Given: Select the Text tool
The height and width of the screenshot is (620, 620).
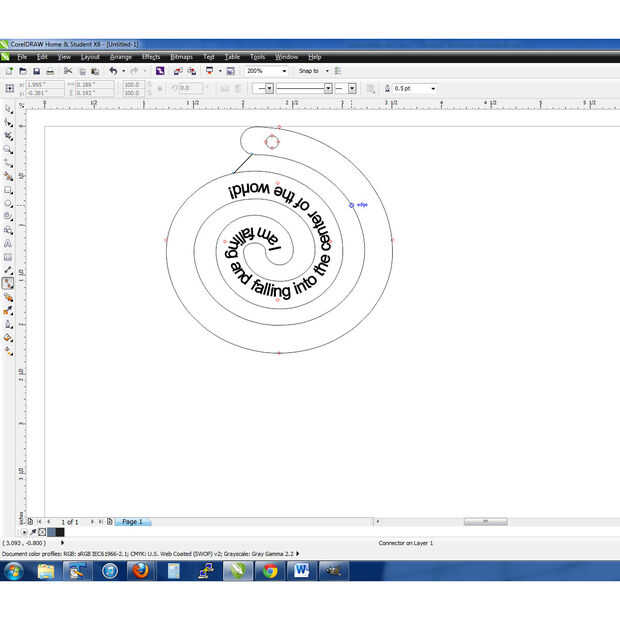Looking at the screenshot, I should click(8, 244).
